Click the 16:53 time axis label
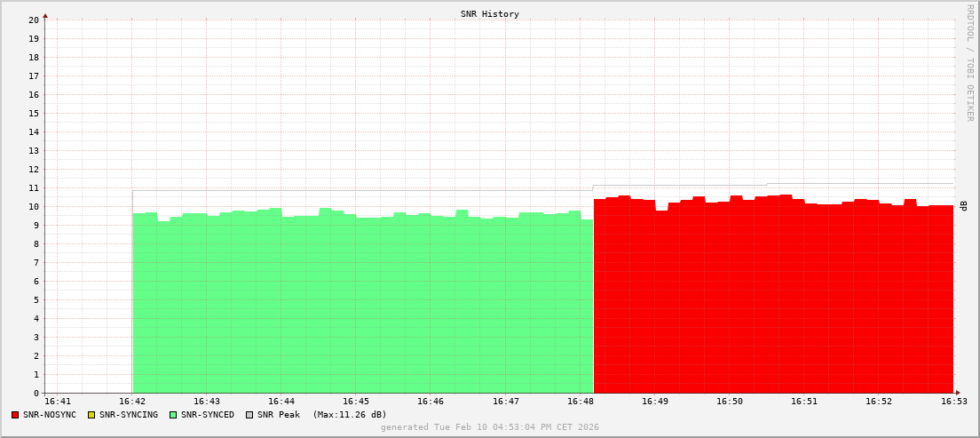Image resolution: width=980 pixels, height=438 pixels. (953, 402)
